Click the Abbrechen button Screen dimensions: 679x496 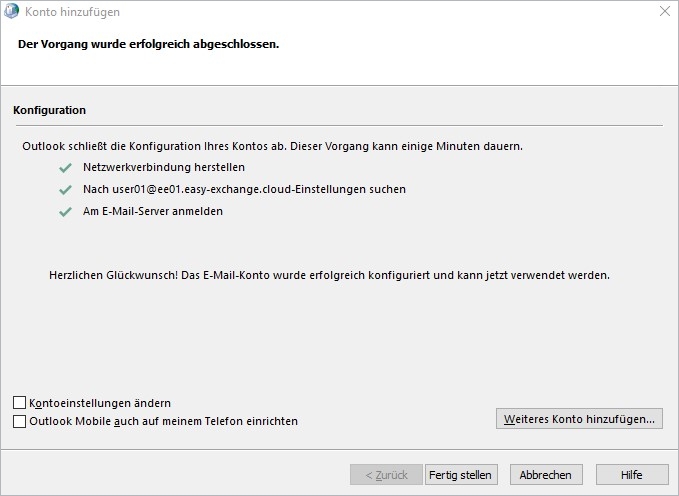tap(546, 475)
